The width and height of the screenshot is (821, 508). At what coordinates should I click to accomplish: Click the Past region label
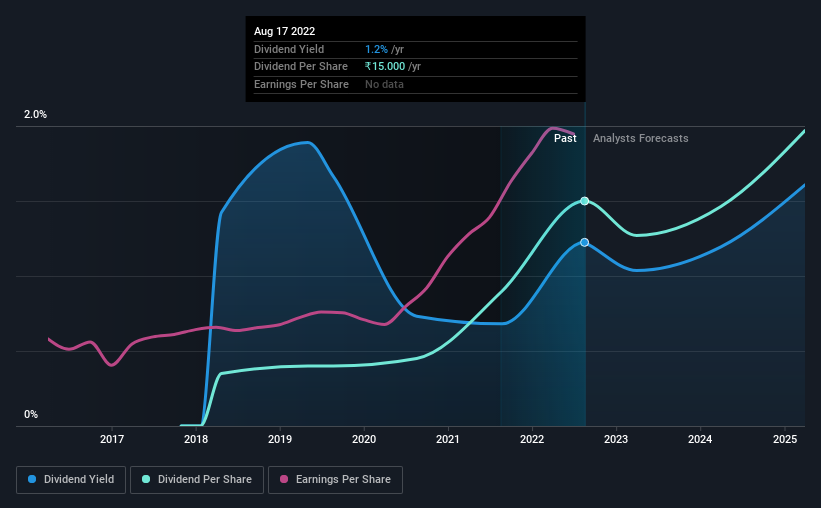[565, 138]
